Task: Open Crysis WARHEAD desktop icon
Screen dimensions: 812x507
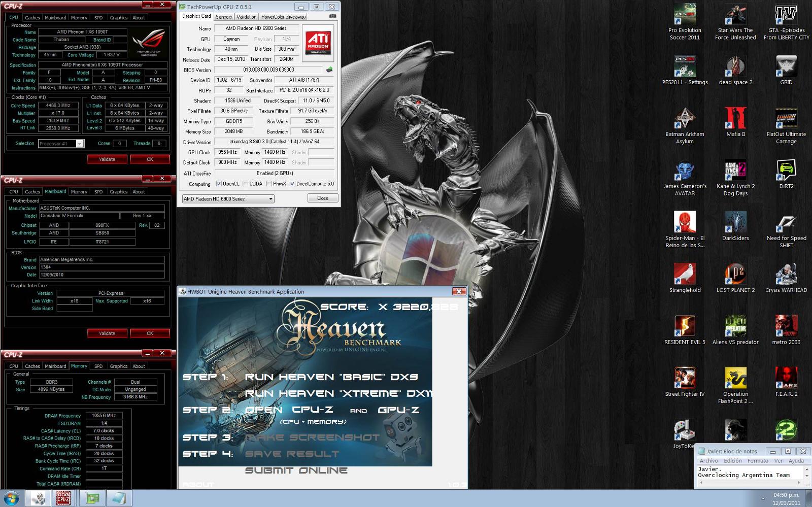Action: coord(786,278)
